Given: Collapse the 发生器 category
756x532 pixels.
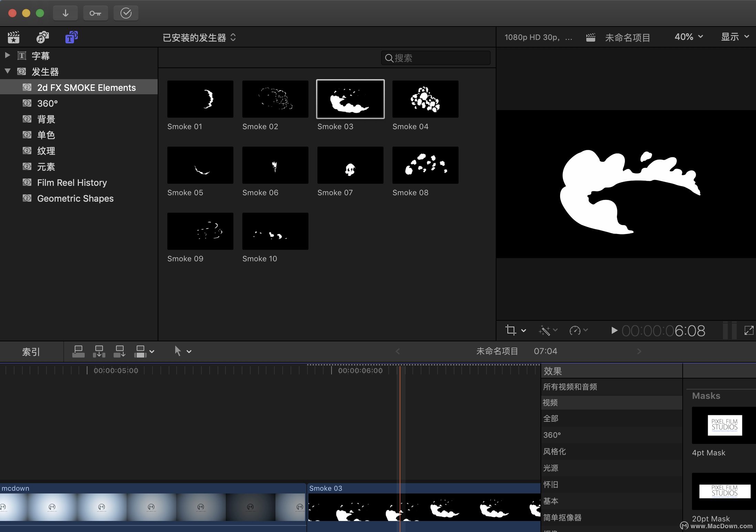Looking at the screenshot, I should click(7, 71).
